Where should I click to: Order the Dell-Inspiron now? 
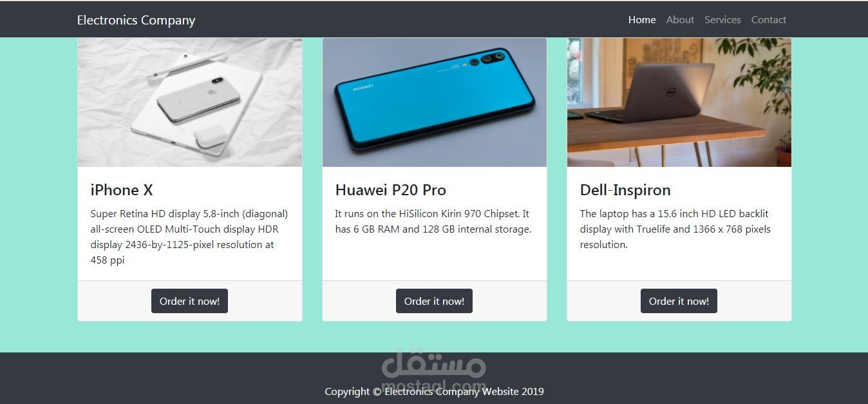(679, 301)
